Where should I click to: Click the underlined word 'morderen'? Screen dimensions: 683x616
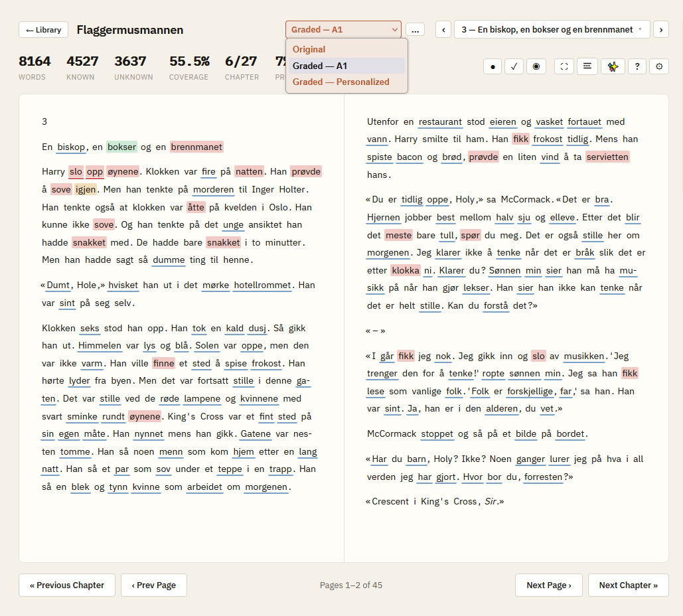(214, 189)
